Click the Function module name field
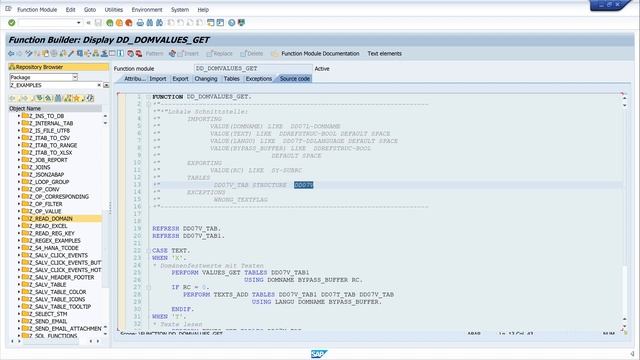The image size is (640, 360). pyautogui.click(x=253, y=69)
